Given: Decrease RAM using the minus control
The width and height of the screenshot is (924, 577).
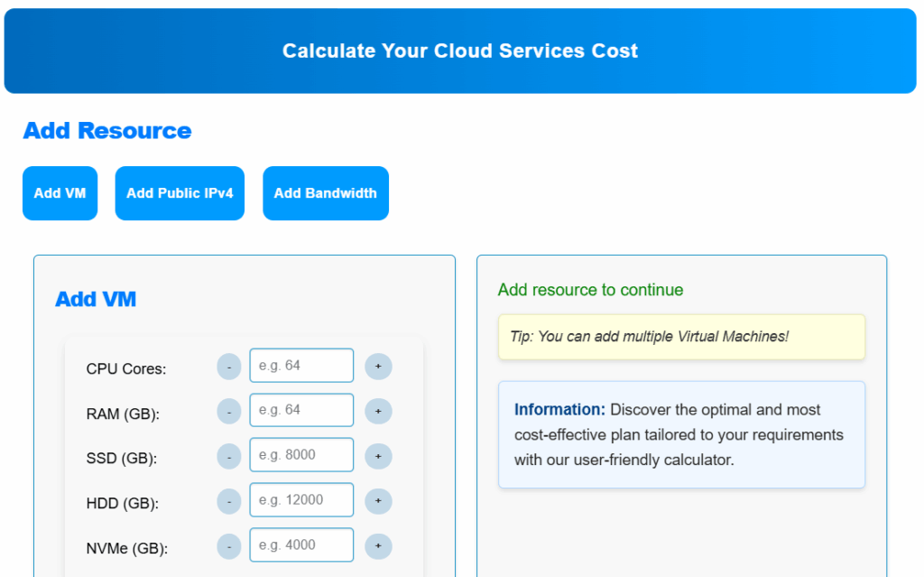Looking at the screenshot, I should click(228, 410).
